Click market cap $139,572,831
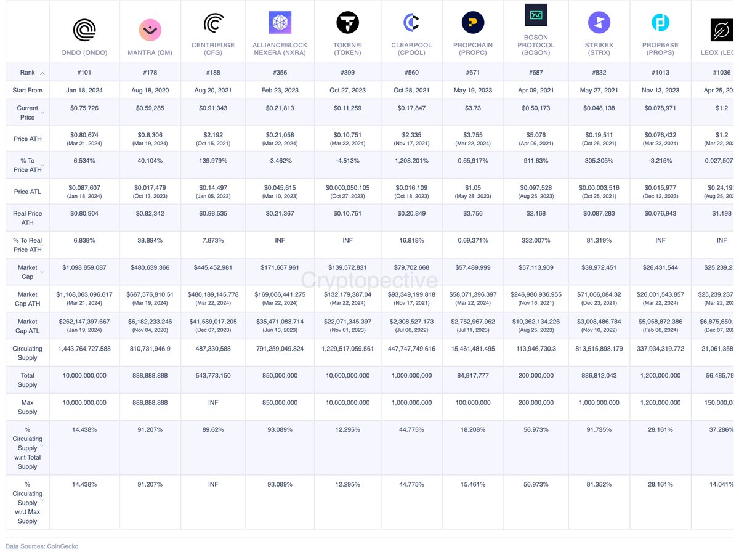 click(347, 267)
